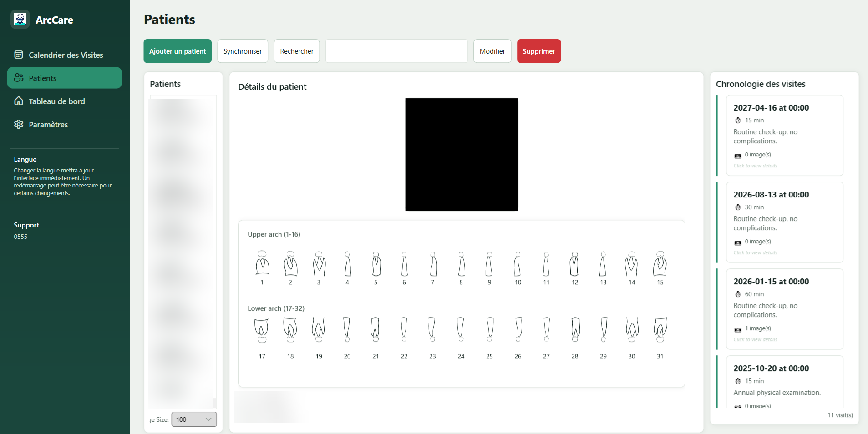Select upper tooth 1 icon
Image resolution: width=868 pixels, height=434 pixels.
tap(262, 263)
